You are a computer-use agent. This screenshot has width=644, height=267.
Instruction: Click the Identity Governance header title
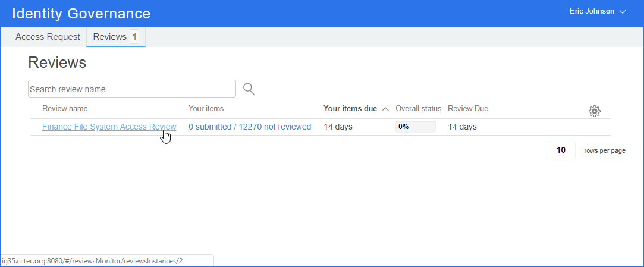[x=81, y=13]
